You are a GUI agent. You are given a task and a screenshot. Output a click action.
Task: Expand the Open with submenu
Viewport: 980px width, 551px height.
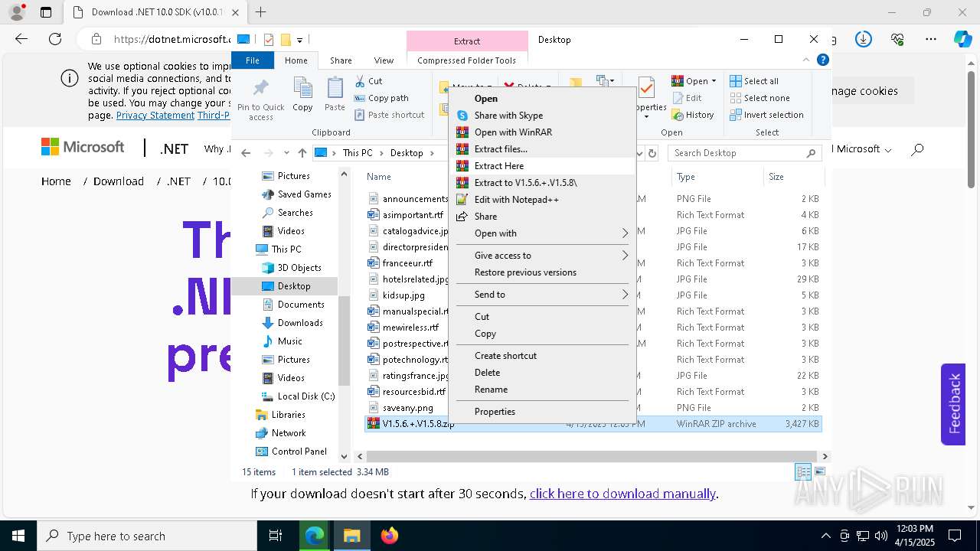coord(542,233)
